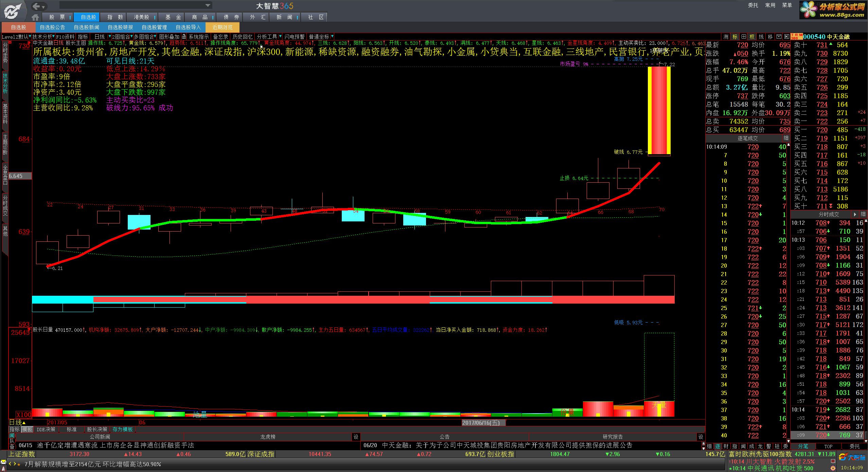Image resolution: width=868 pixels, height=472 pixels.
Task: Click the red square alert-window icon
Action: (833, 461)
